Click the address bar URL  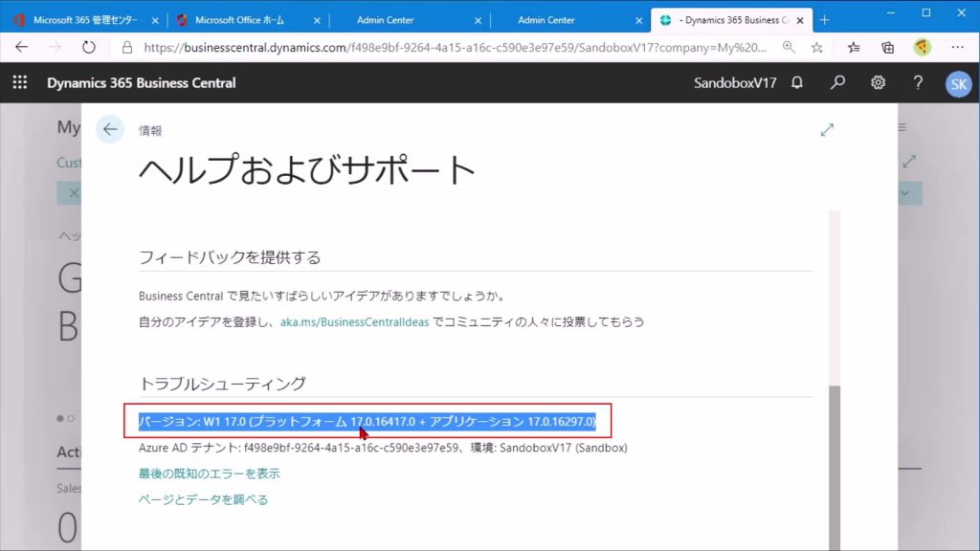(455, 48)
